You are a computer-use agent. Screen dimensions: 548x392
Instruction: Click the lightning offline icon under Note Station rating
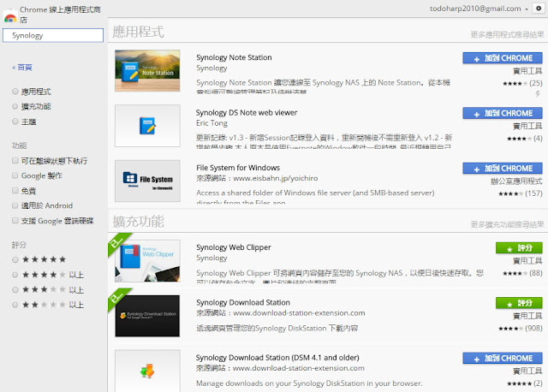[538, 94]
